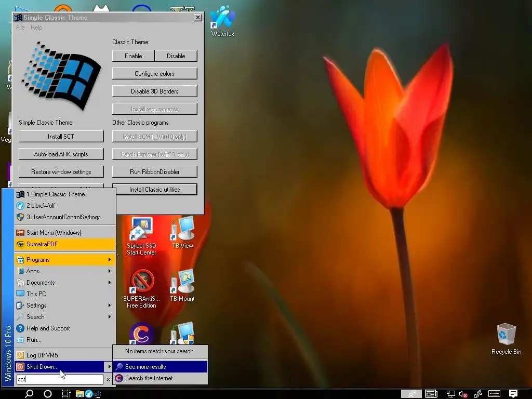Select Search the Internet in search popup

(160, 378)
